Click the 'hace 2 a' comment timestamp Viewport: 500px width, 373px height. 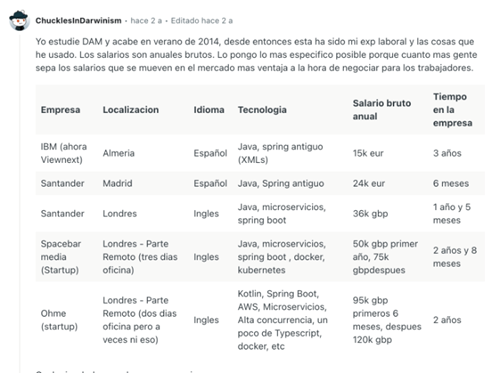click(146, 21)
